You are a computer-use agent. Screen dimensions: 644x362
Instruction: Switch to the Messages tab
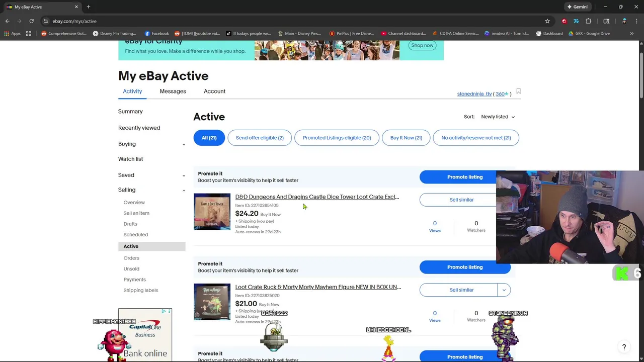tap(173, 92)
